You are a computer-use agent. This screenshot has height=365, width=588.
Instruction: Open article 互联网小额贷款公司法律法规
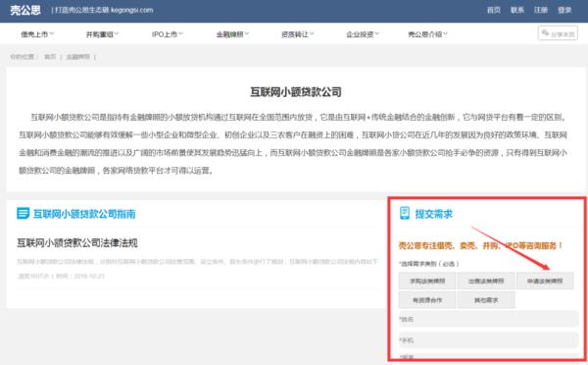pyautogui.click(x=77, y=243)
